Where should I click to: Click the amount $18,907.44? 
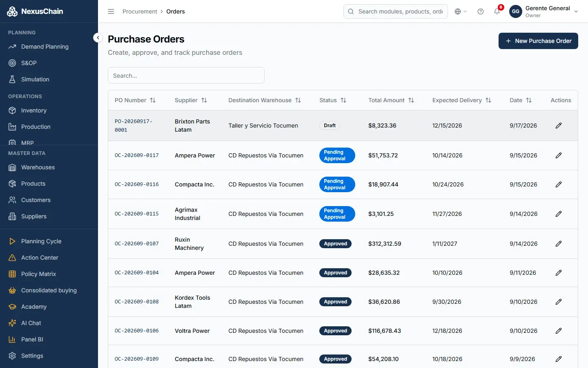(x=383, y=184)
